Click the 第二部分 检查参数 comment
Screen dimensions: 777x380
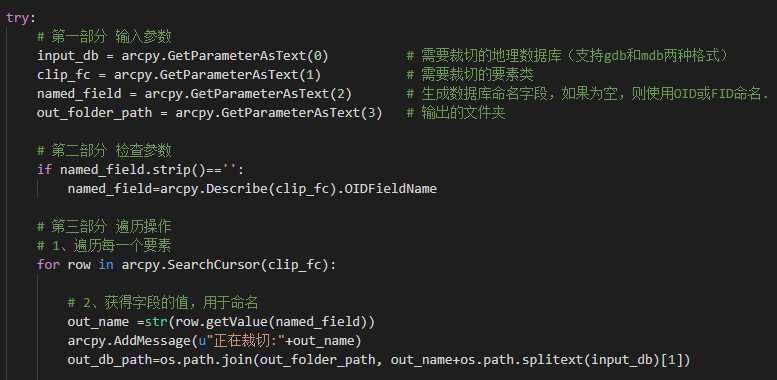(x=105, y=151)
